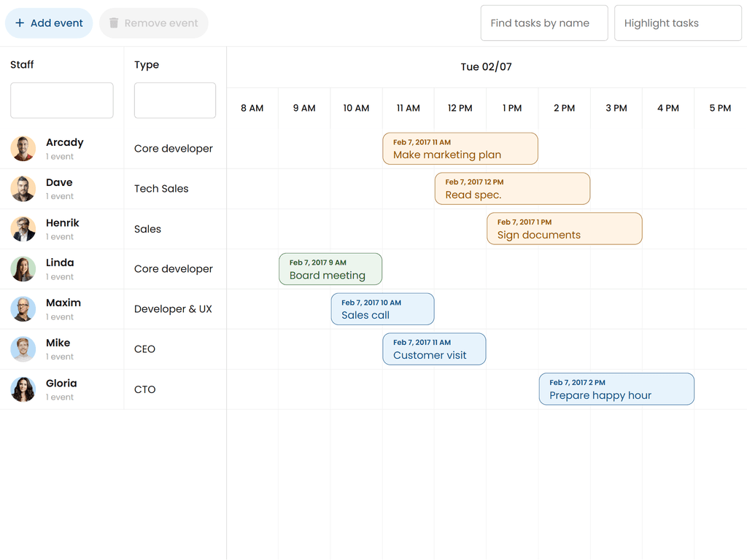This screenshot has width=747, height=560.
Task: Select the Prepare happy hour event
Action: [x=616, y=389]
